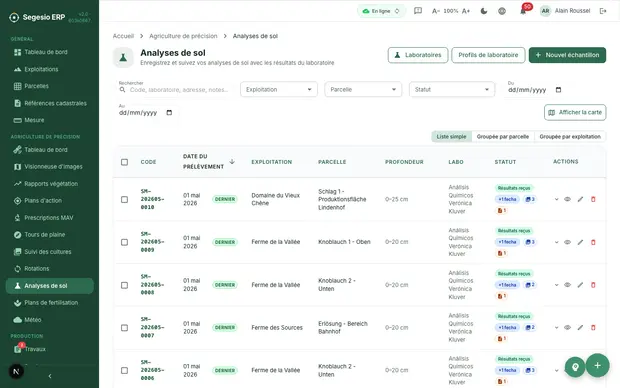
Task: View sample SM-202605-0009 with eye icon
Action: tap(567, 242)
